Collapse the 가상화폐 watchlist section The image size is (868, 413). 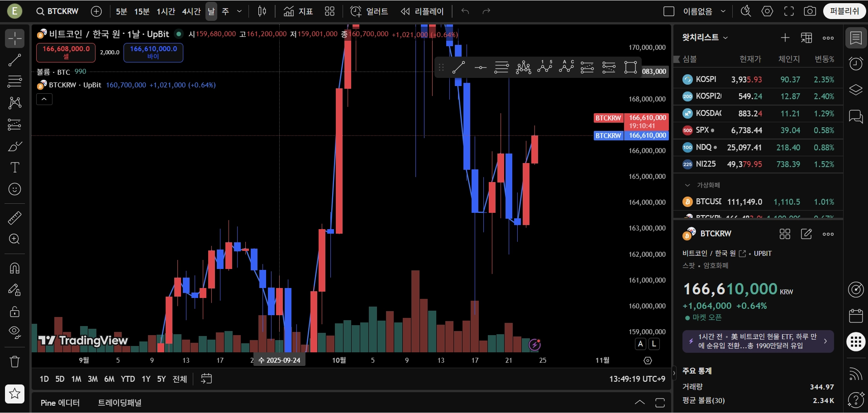(x=687, y=185)
